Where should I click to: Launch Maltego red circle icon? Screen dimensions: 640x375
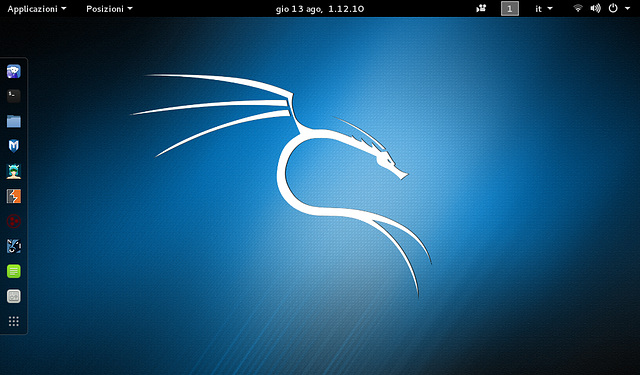[x=13, y=221]
